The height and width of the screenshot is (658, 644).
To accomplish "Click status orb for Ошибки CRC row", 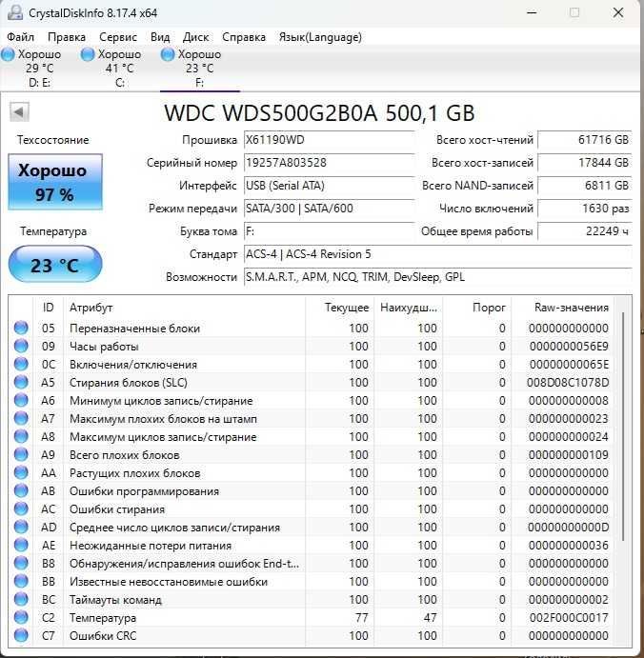I will tap(21, 635).
